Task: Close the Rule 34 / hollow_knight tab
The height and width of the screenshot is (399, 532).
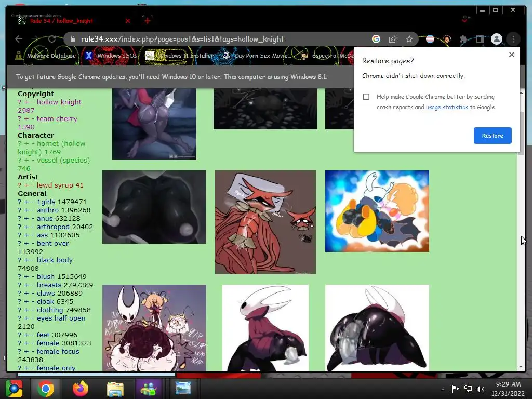Action: (x=128, y=21)
